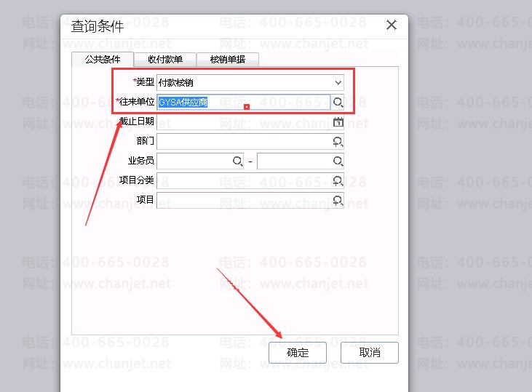Focus the 项目 input field
532x392 pixels.
[x=245, y=201]
